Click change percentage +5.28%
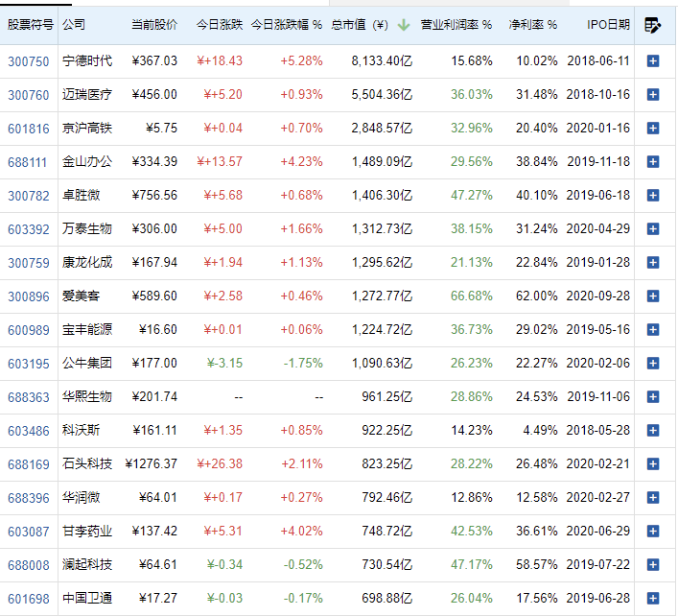This screenshot has height=616, width=678. [301, 60]
